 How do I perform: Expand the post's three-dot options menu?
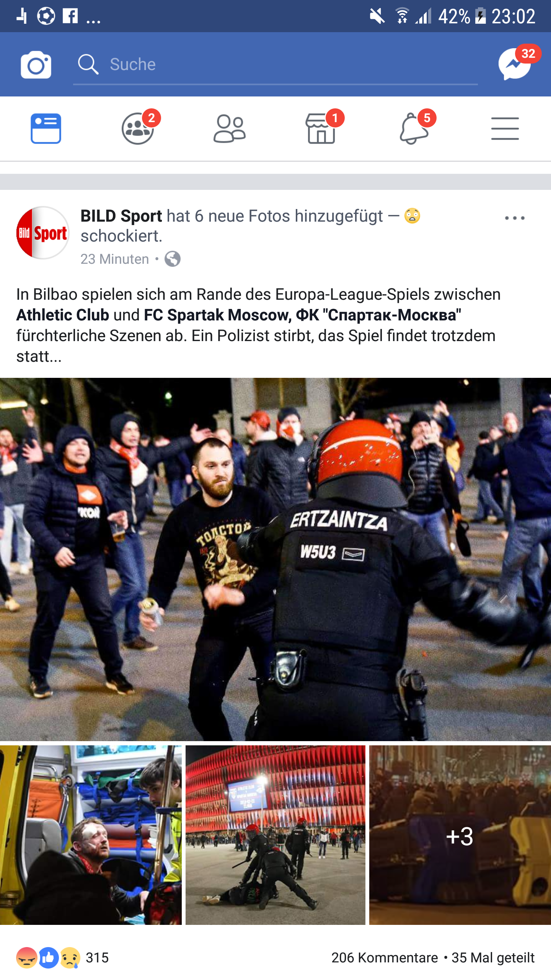pyautogui.click(x=515, y=218)
